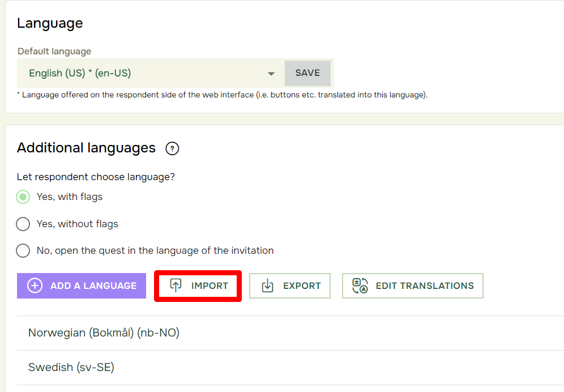The width and height of the screenshot is (564, 392).
Task: Select "No, open the quest" radio option
Action: click(23, 250)
